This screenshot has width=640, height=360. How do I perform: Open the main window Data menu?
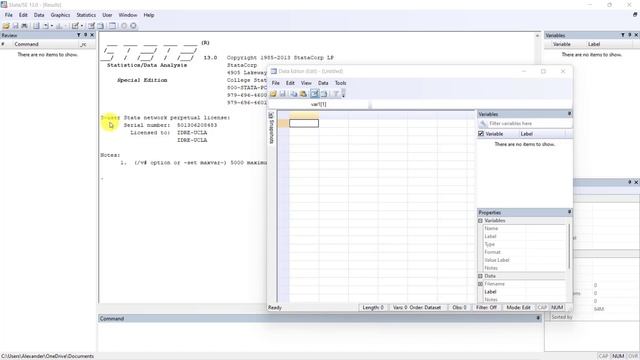tap(39, 15)
